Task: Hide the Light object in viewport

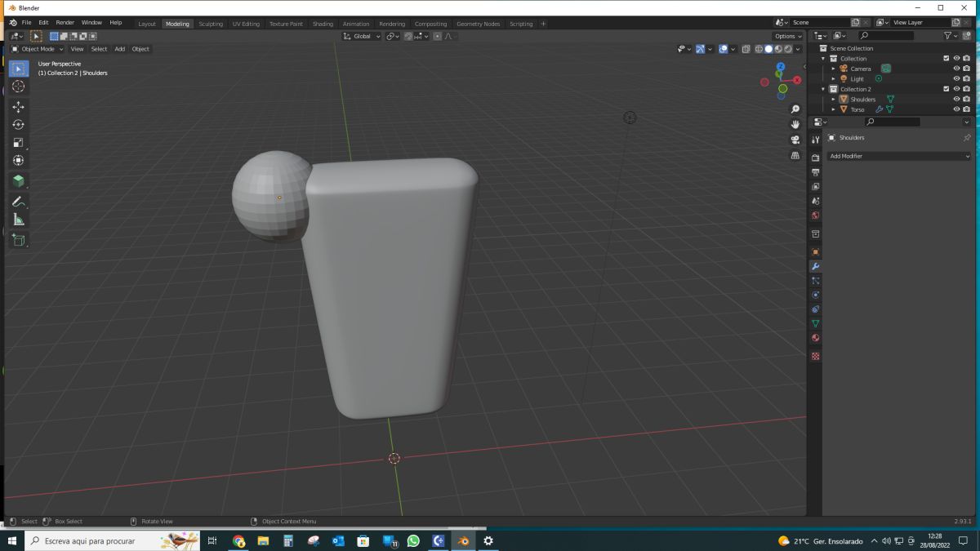Action: tap(956, 78)
